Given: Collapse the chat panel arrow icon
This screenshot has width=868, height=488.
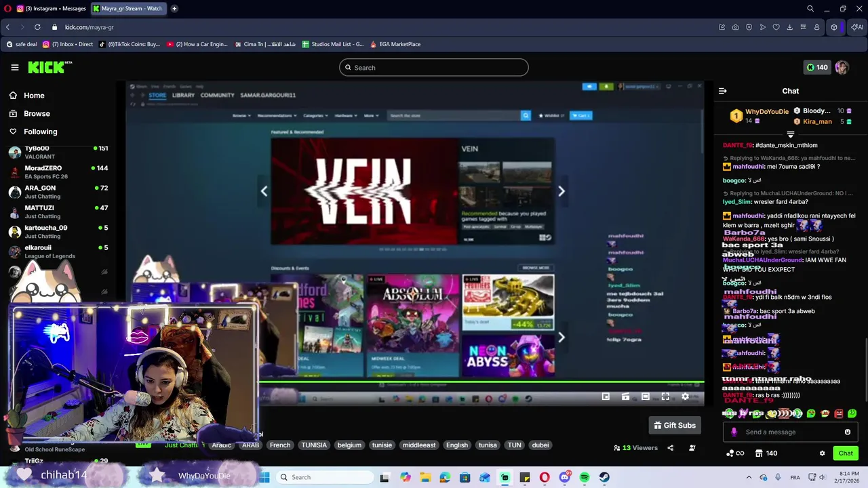Looking at the screenshot, I should point(723,91).
